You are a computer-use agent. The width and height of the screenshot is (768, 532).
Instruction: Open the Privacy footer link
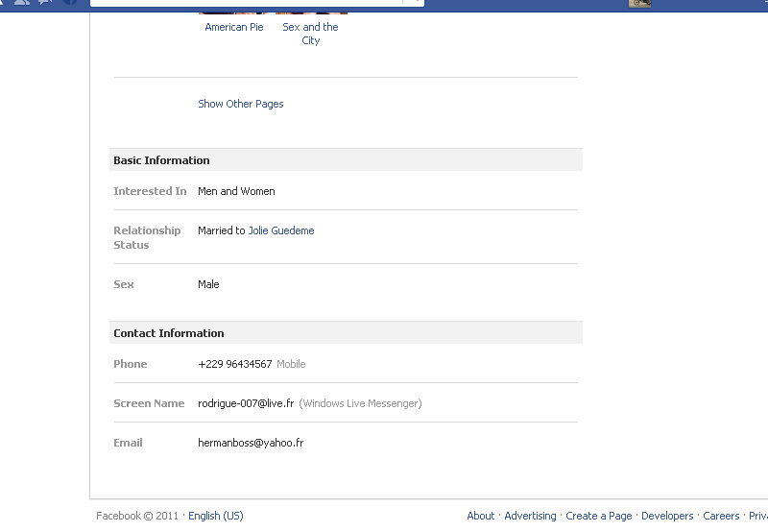[x=758, y=516]
